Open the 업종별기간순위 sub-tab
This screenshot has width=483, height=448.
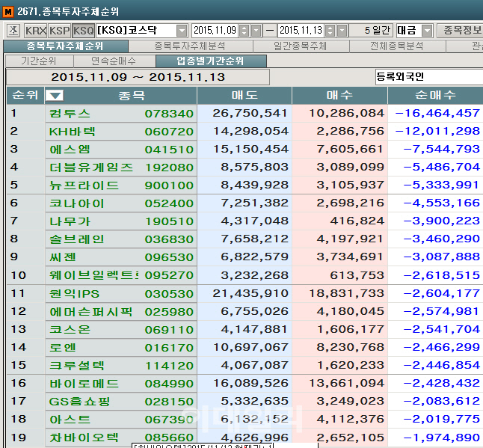click(211, 61)
